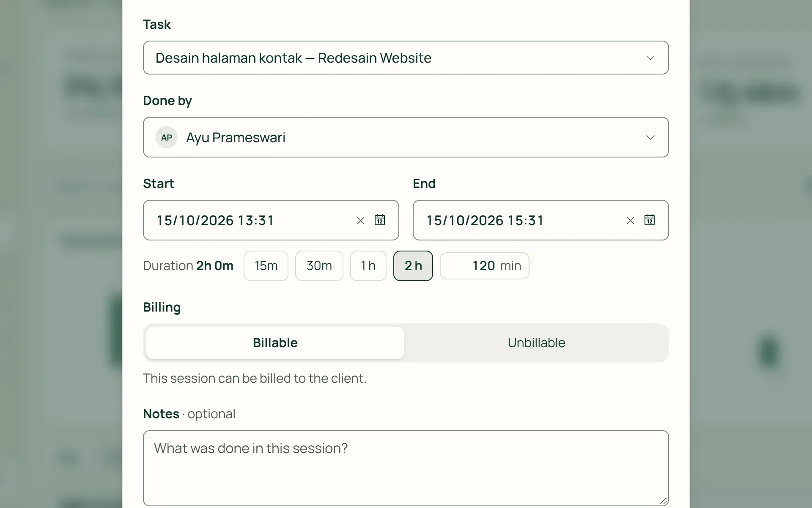Screen dimensions: 812x508
Task: Click the name Ayu Prameswari
Action: tap(236, 138)
